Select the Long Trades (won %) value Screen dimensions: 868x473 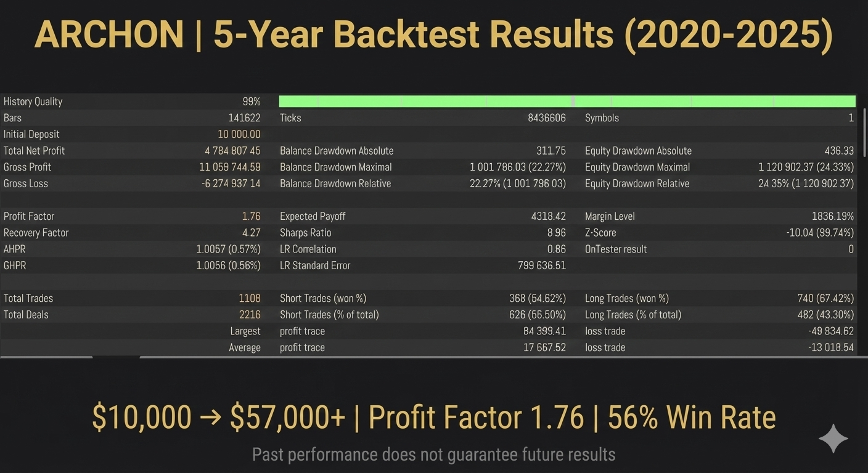point(825,299)
